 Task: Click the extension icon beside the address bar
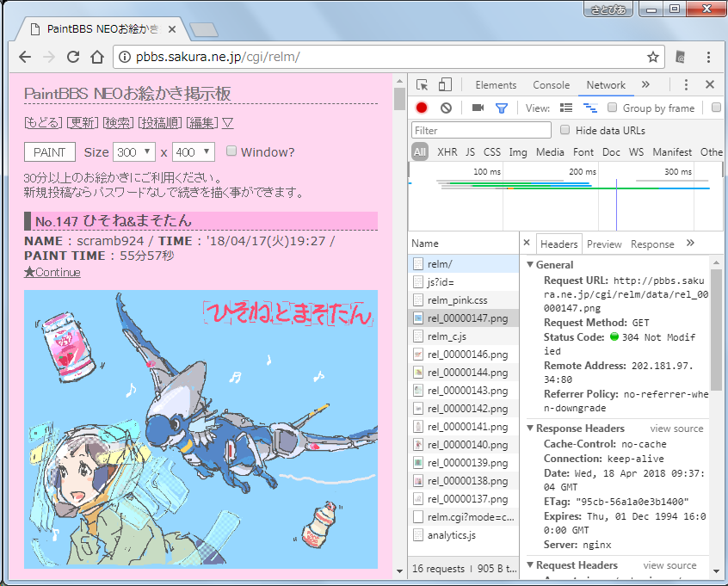coord(680,57)
